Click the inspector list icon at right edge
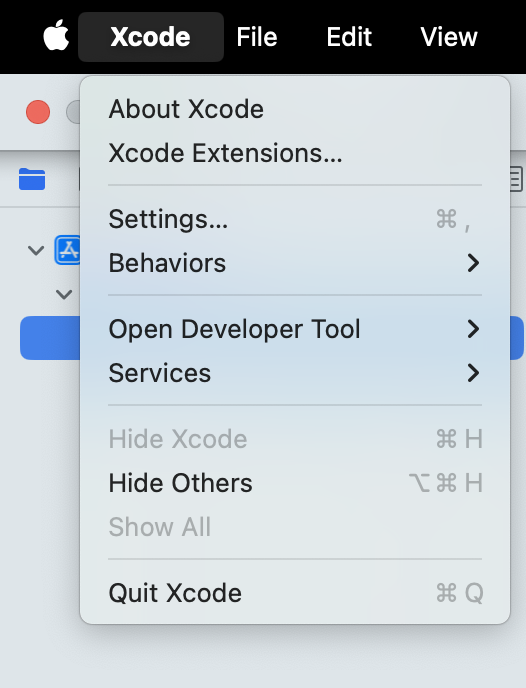The height and width of the screenshot is (688, 526). 516,179
